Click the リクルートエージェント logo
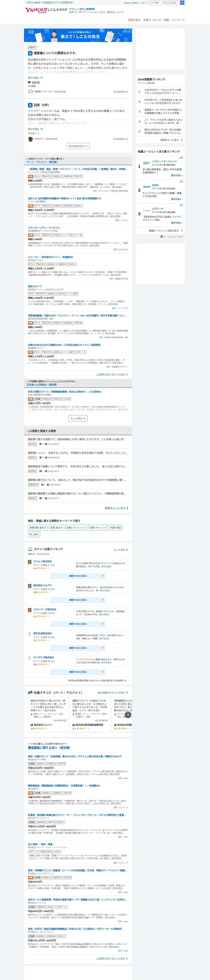 [x=147, y=163]
